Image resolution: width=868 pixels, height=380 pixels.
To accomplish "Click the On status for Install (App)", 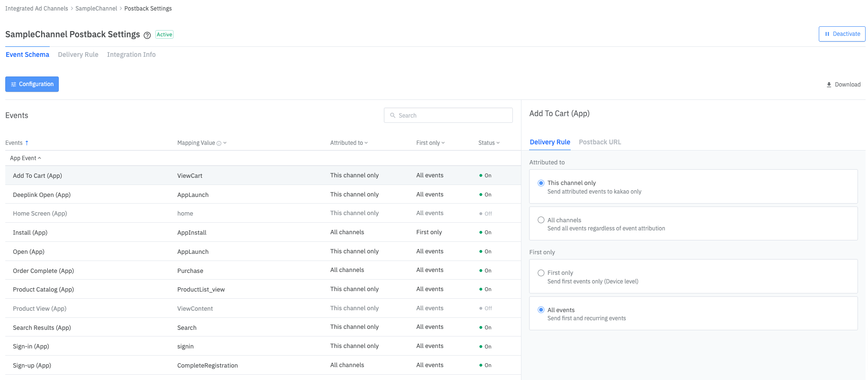I will click(485, 232).
